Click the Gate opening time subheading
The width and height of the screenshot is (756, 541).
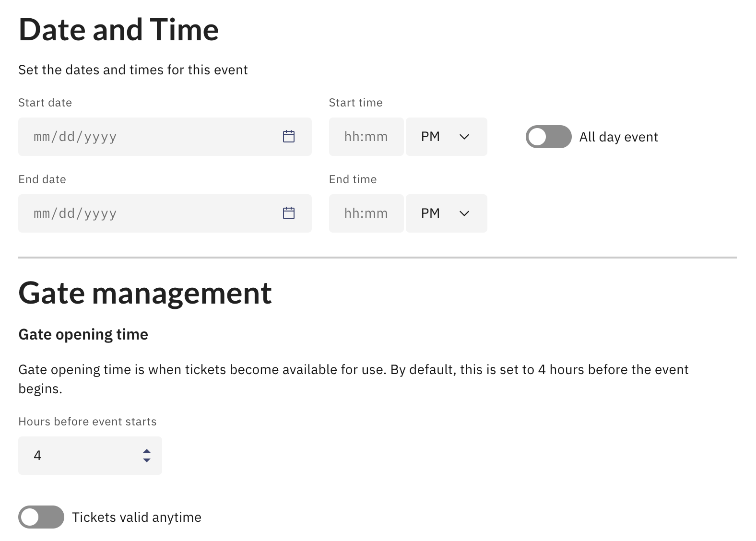pyautogui.click(x=83, y=334)
